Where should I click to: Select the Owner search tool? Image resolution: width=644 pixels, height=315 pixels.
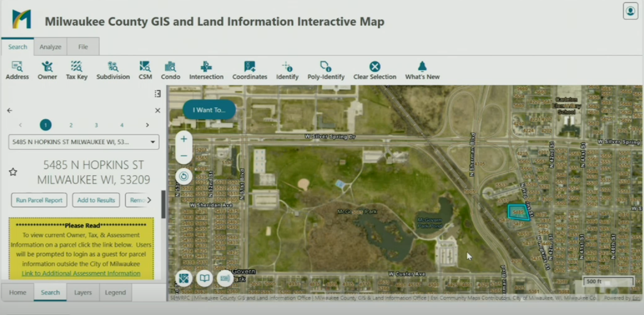coord(47,70)
